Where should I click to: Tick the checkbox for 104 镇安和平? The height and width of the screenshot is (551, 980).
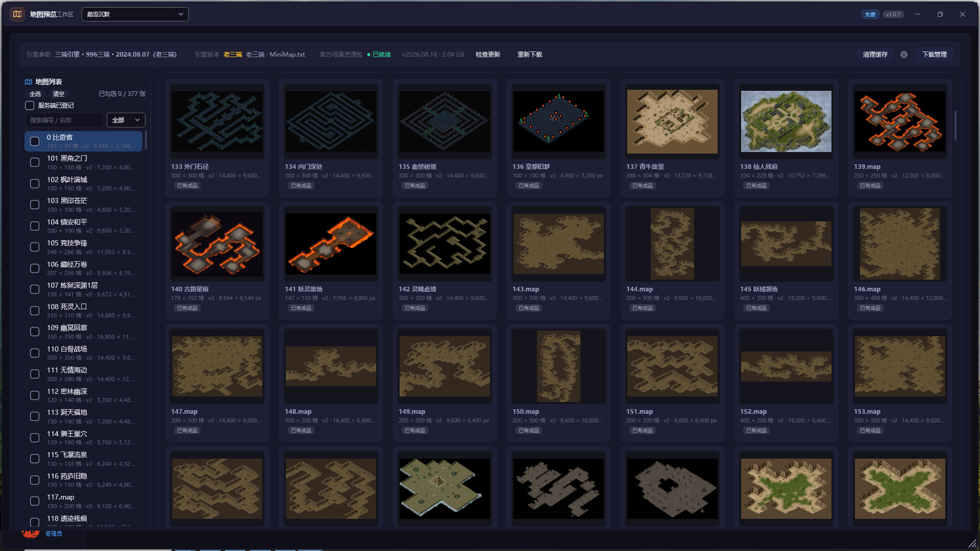coord(35,226)
